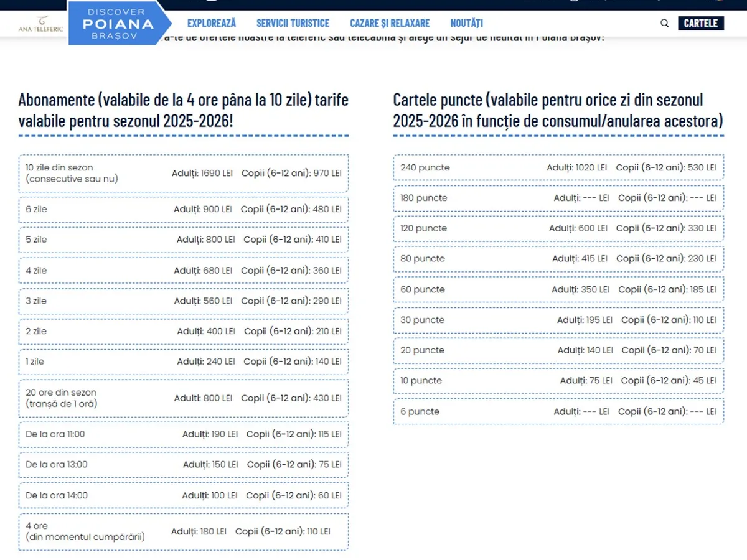Select the 6 zile subscription row

coord(184,210)
